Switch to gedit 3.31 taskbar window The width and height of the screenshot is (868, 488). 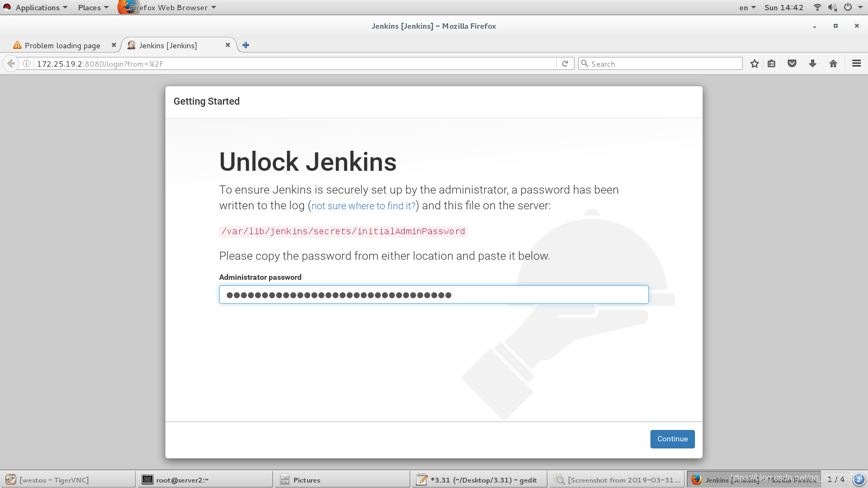pyautogui.click(x=480, y=479)
